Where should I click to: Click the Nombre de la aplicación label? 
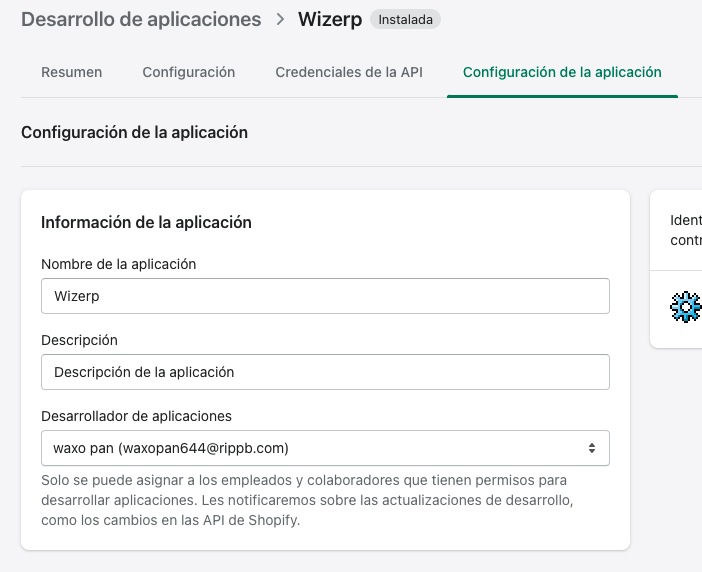118,264
